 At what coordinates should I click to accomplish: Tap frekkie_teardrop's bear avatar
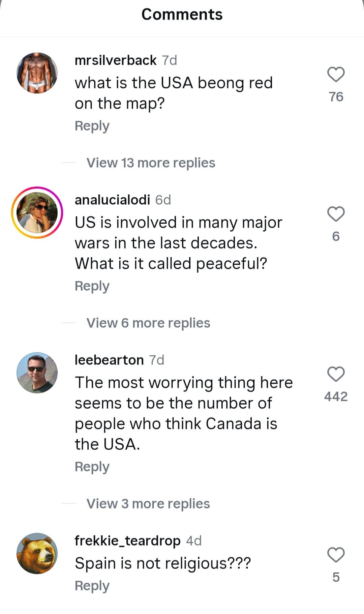pyautogui.click(x=37, y=553)
